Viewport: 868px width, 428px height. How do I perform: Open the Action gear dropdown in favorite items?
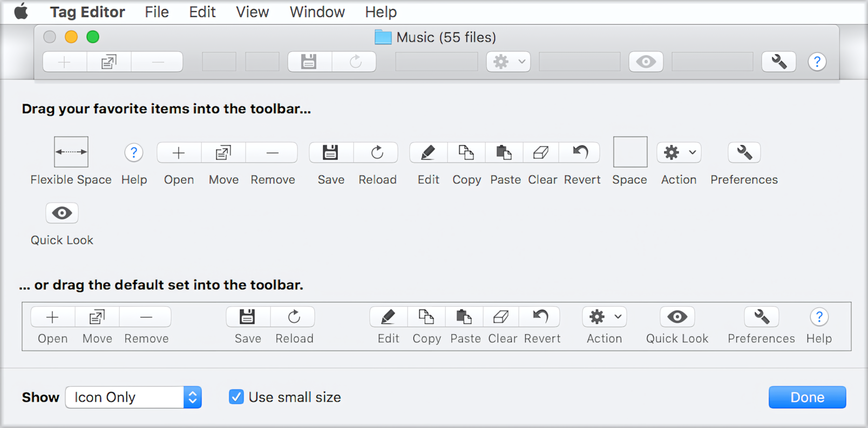coord(679,153)
